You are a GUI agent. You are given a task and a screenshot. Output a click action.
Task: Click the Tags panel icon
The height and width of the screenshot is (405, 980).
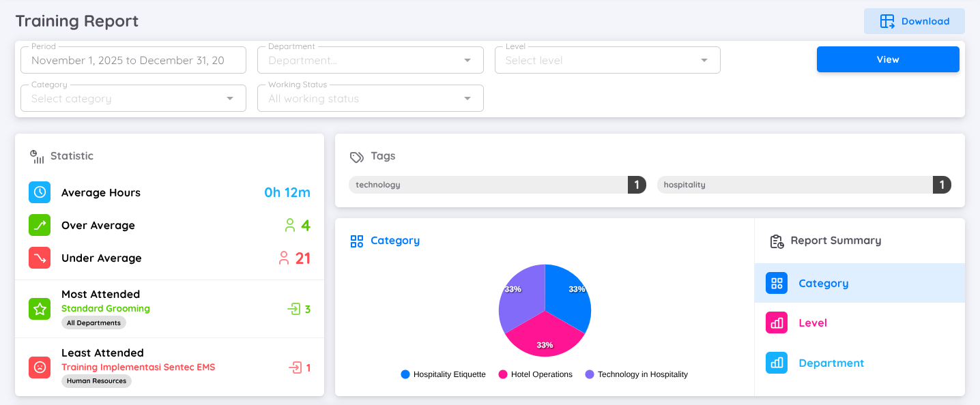point(356,156)
